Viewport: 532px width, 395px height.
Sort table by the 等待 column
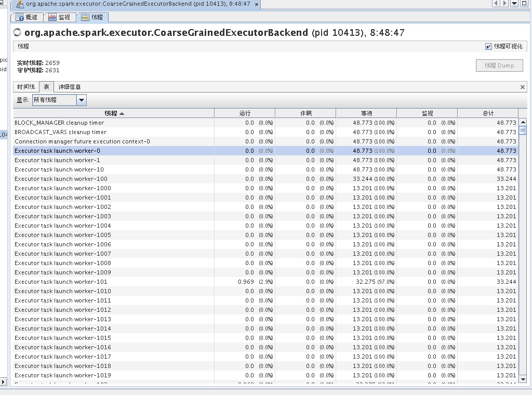click(366, 113)
